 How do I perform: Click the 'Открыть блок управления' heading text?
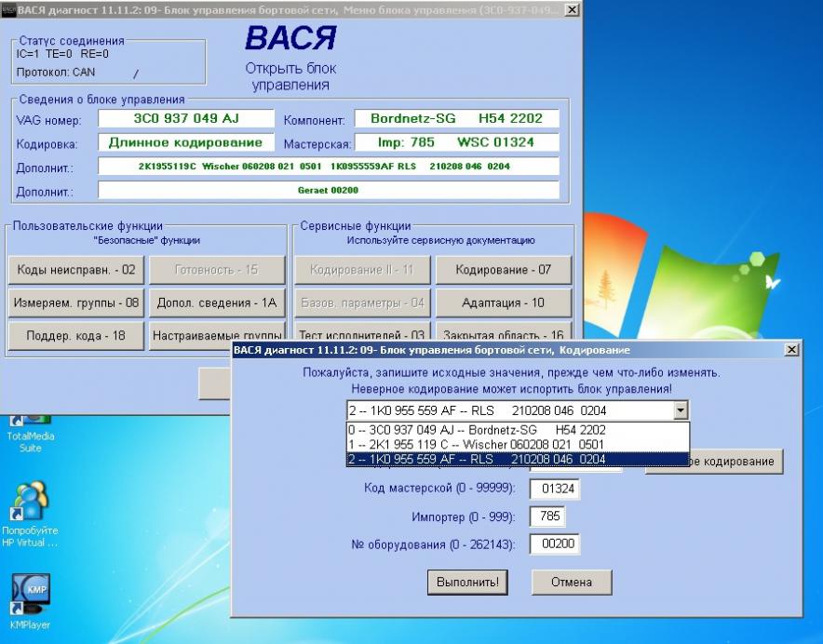(290, 76)
